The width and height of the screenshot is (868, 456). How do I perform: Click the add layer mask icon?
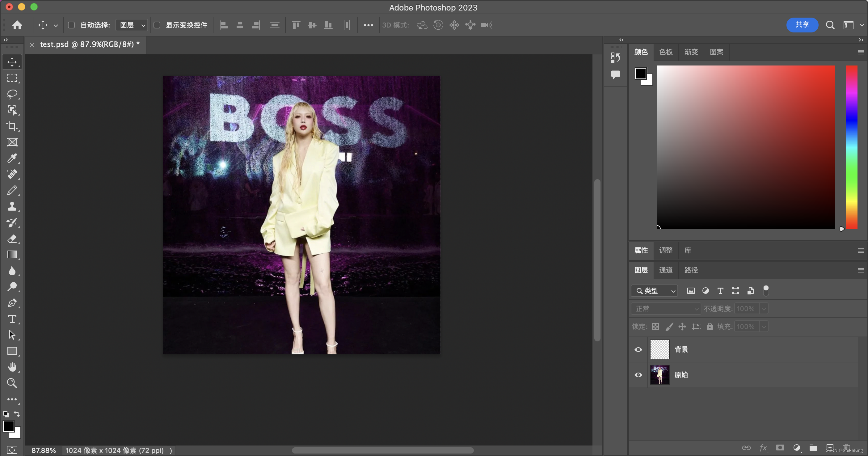(780, 448)
